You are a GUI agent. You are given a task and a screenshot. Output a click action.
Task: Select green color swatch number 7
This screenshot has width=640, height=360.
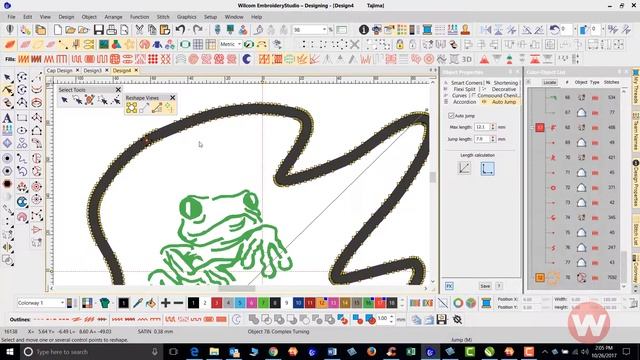[264, 303]
